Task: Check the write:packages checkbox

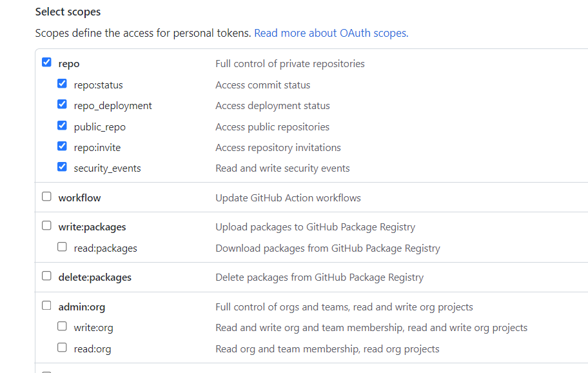Action: click(46, 225)
